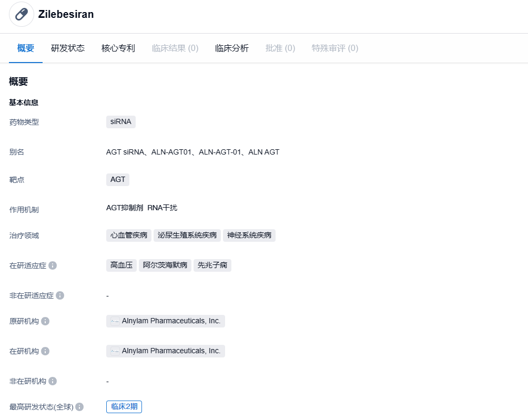Image resolution: width=528 pixels, height=420 pixels.
Task: Click the 临床2期 status badge
Action: [124, 407]
